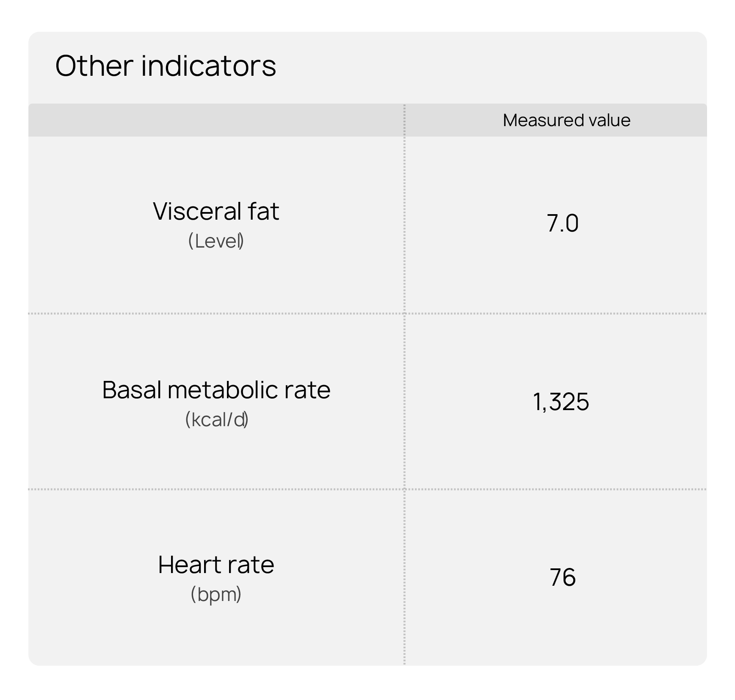The height and width of the screenshot is (700, 735).
Task: Click the (Level) unit text
Action: pos(216,241)
